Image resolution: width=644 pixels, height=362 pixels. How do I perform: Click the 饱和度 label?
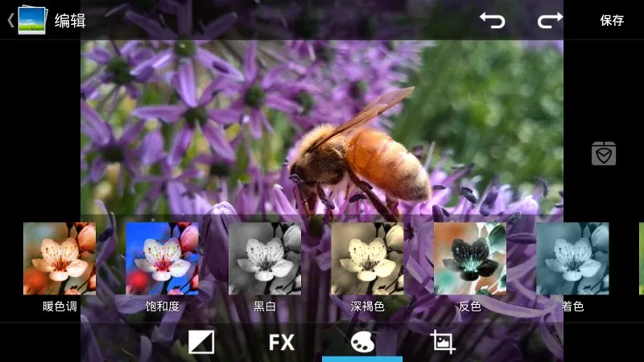click(x=163, y=306)
